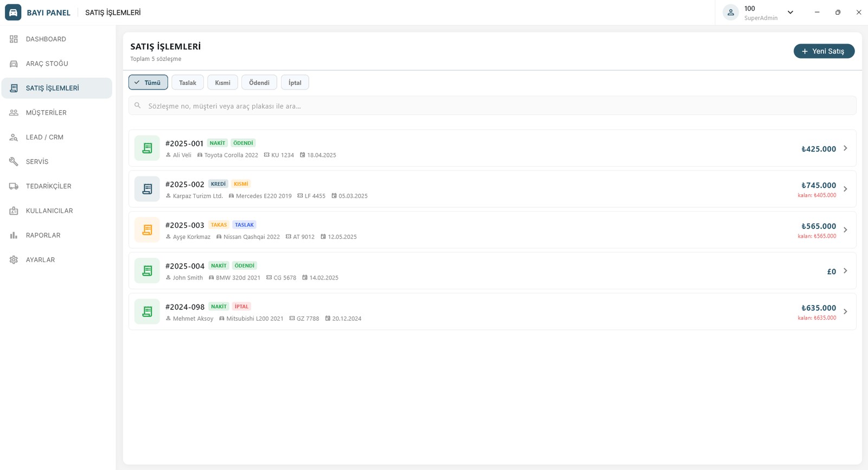
Task: Select the Tümü filter chip
Action: pyautogui.click(x=148, y=82)
